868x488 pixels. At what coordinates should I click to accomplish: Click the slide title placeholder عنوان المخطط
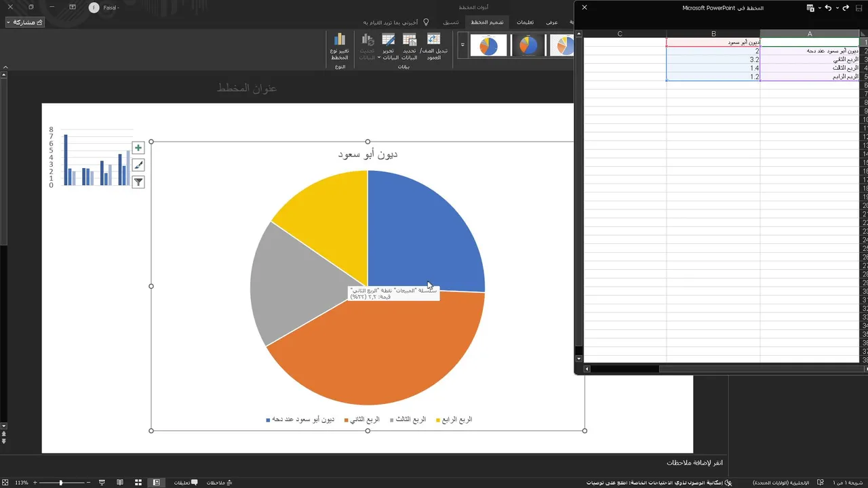coord(247,88)
